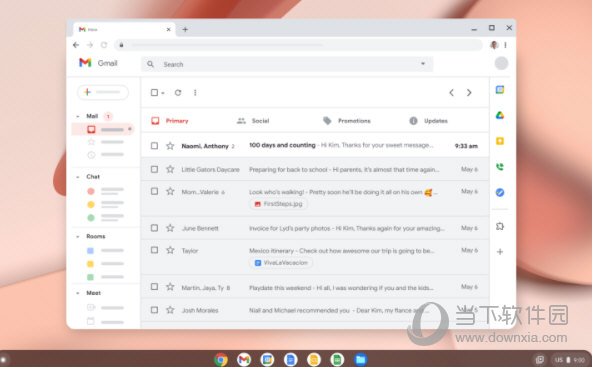592x367 pixels.
Task: Collapse the Meet section
Action: (78, 293)
